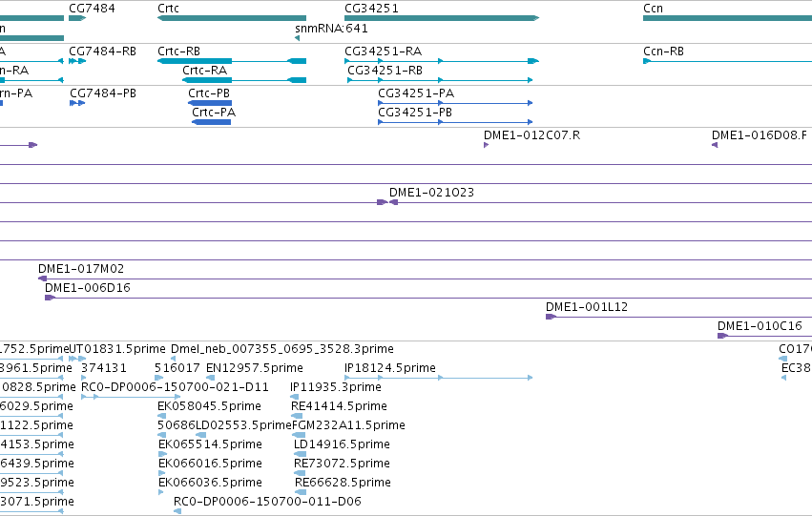Viewport: 812px width, 516px height.
Task: Select the DME1-021O23 clone label
Action: [x=431, y=193]
